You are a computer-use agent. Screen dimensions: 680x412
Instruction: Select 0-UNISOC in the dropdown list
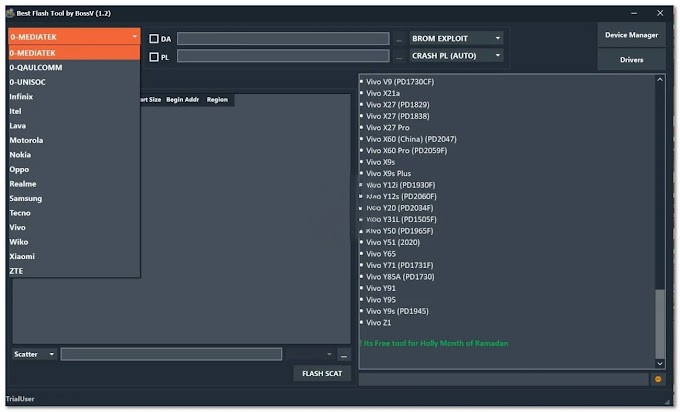[74, 82]
